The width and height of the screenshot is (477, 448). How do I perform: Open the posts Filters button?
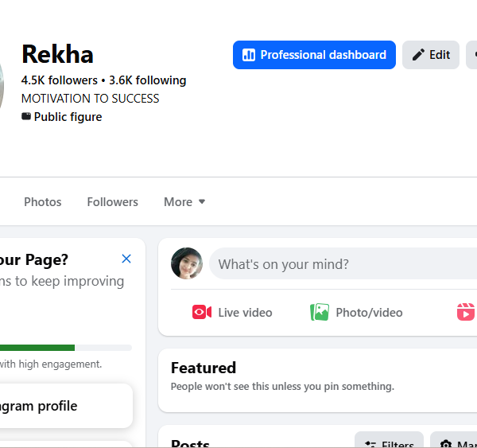(x=389, y=440)
